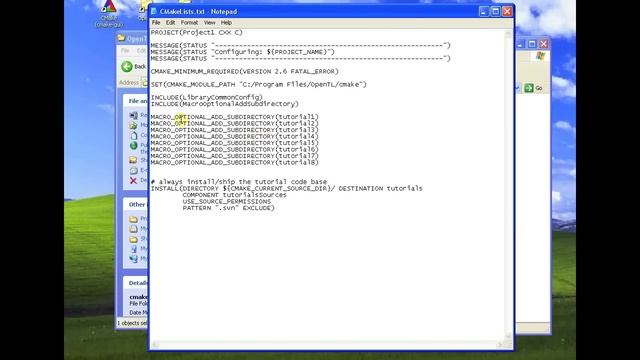The image size is (640, 360).
Task: Click Rename this folder icon in Explorer tasks
Action: [133, 116]
